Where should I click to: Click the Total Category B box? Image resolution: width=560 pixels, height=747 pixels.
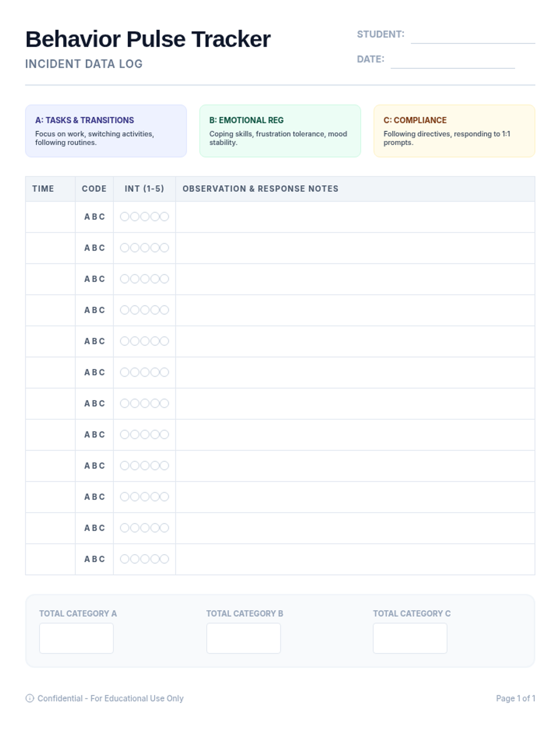click(243, 638)
